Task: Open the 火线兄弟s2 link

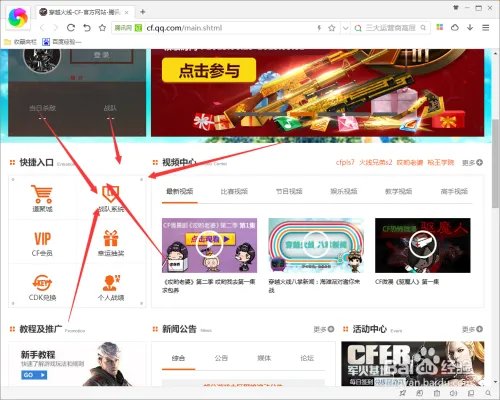Action: click(375, 163)
